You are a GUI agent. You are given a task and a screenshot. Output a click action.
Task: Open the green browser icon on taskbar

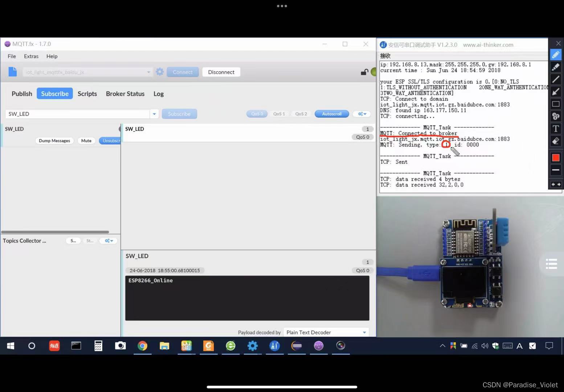[230, 346]
